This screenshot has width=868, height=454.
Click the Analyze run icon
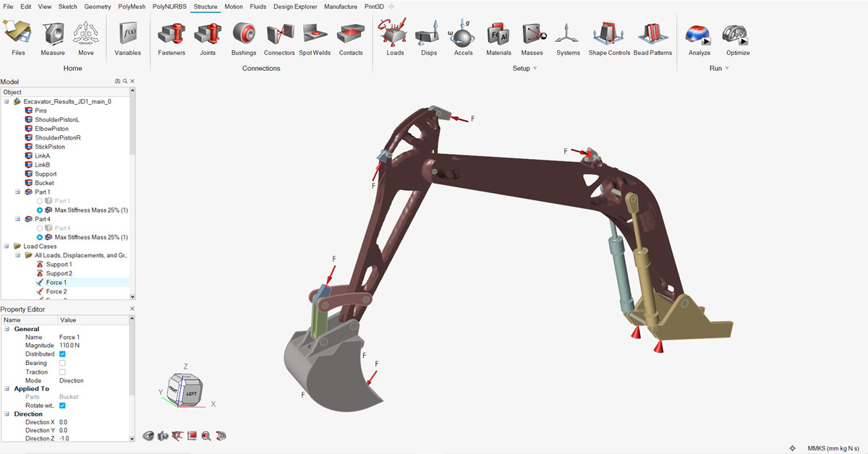(699, 35)
